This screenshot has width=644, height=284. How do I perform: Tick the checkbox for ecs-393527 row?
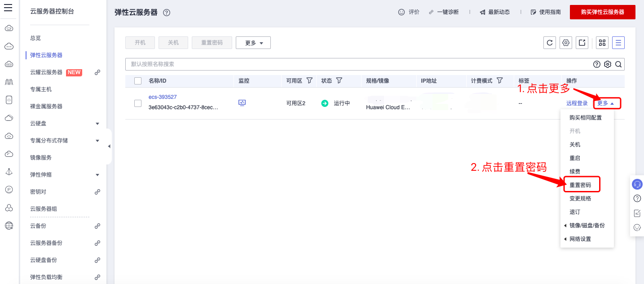138,103
